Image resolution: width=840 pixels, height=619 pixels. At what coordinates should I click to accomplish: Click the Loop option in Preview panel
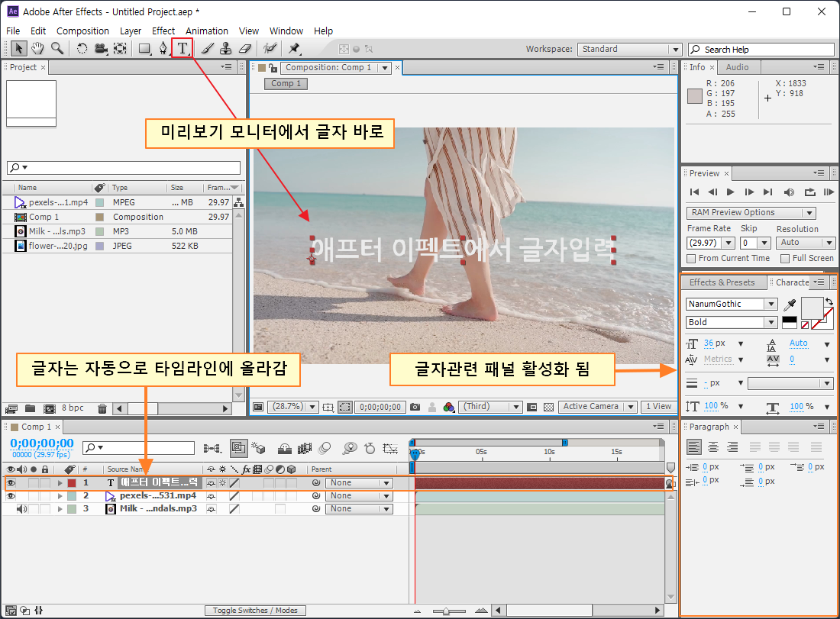(810, 192)
